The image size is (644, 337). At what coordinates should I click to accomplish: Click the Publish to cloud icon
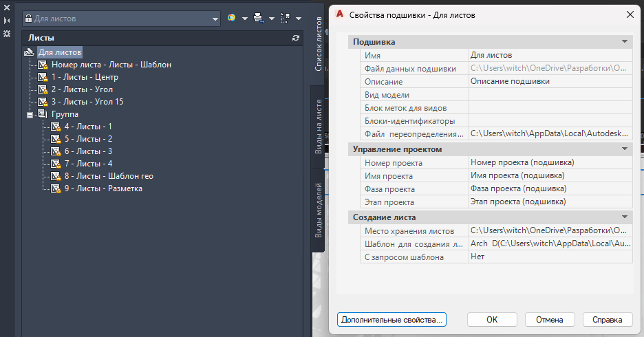coord(231,18)
